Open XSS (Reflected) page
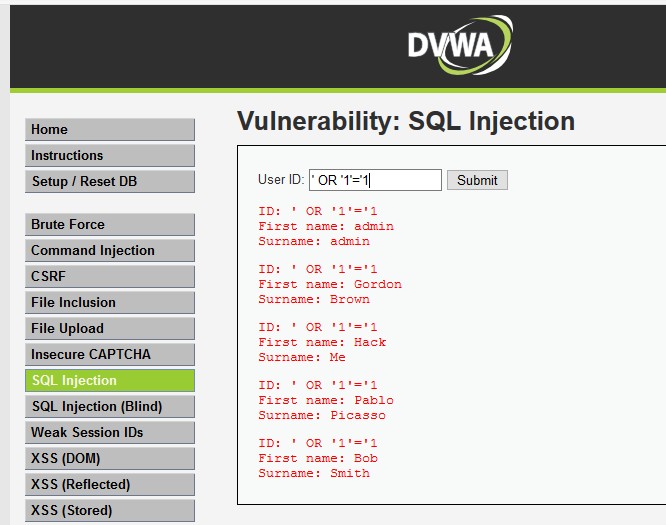Viewport: 666px width, 525px height. 110,484
